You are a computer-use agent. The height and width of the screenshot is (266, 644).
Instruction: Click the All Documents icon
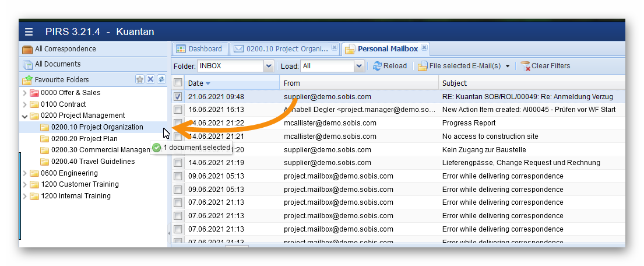pos(27,64)
